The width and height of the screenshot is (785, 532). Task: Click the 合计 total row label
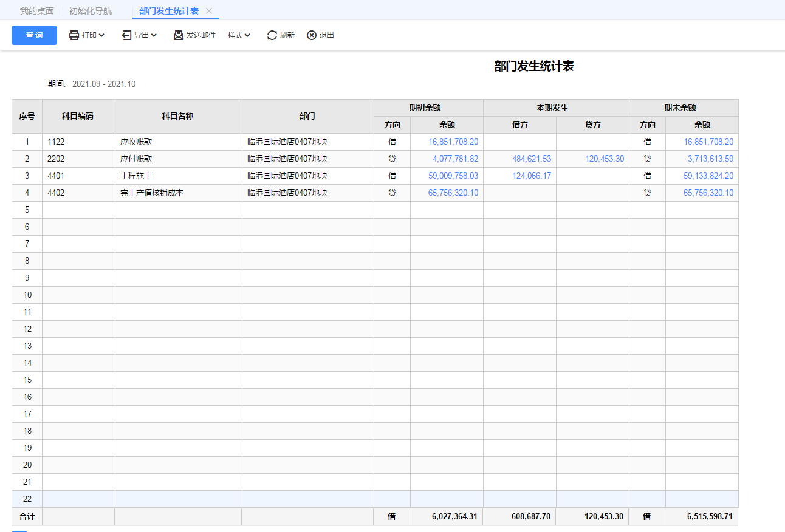(27, 516)
